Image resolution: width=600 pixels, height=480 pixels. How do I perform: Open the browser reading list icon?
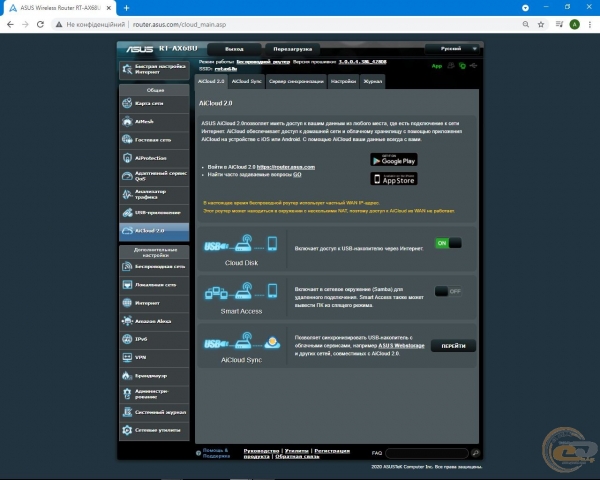pos(559,24)
